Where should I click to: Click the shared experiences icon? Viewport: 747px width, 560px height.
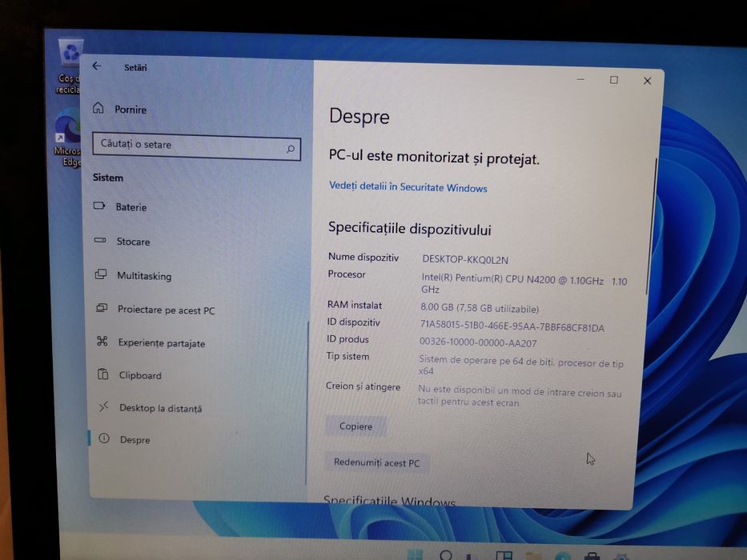[102, 341]
